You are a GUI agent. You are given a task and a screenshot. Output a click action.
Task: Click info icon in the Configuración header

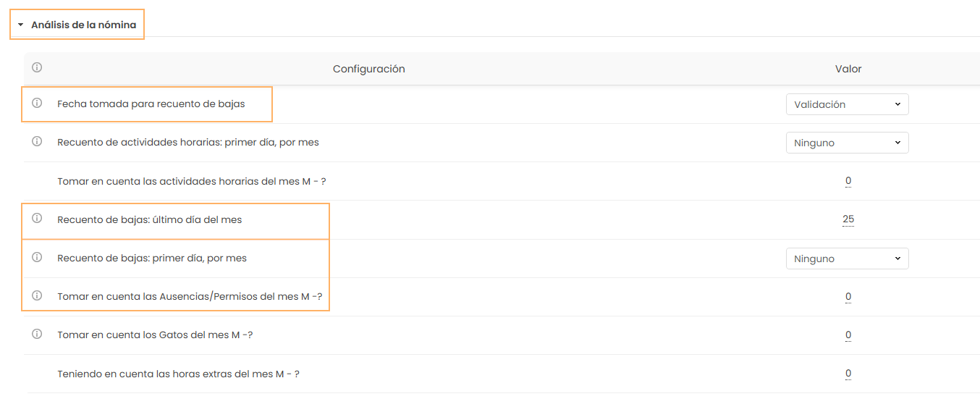click(37, 67)
